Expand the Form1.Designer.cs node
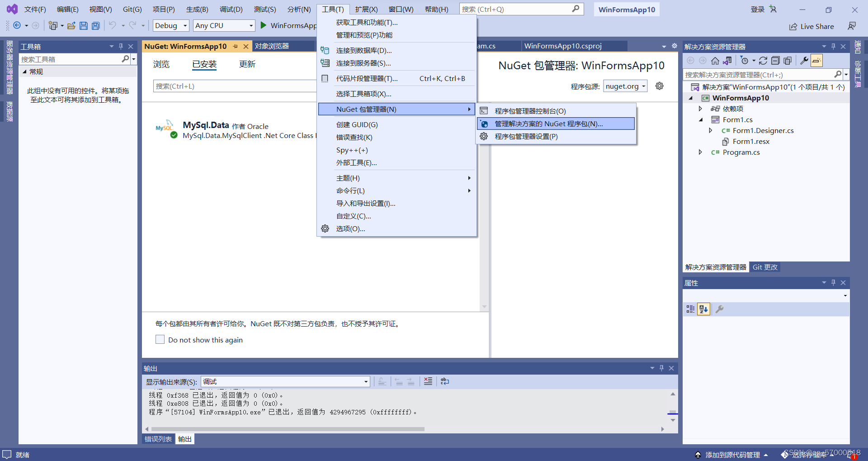Screen dimensions: 868x461 710,130
